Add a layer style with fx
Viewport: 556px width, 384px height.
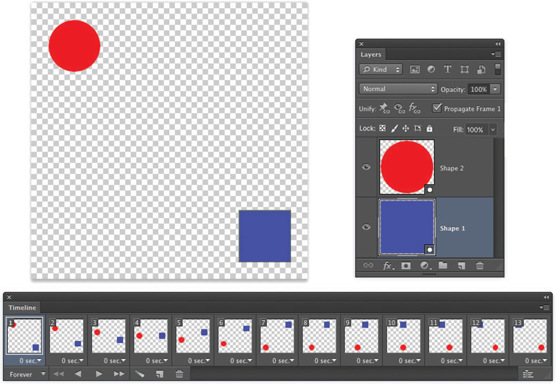pos(388,266)
